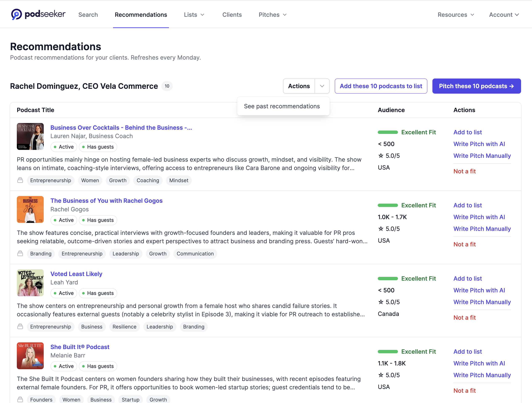Image resolution: width=532 pixels, height=403 pixels.
Task: Click Add these 10 podcasts to list
Action: click(381, 86)
